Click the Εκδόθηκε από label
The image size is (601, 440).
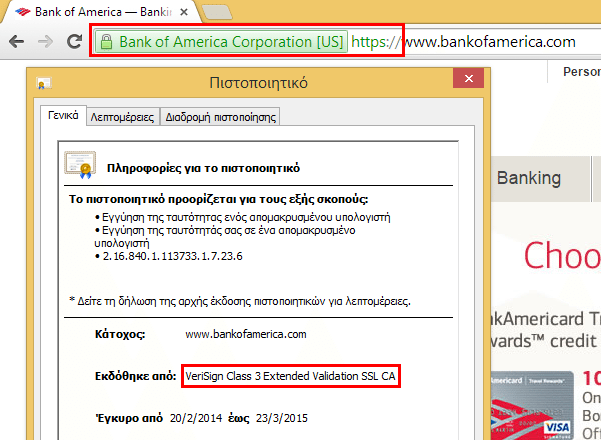(x=136, y=376)
